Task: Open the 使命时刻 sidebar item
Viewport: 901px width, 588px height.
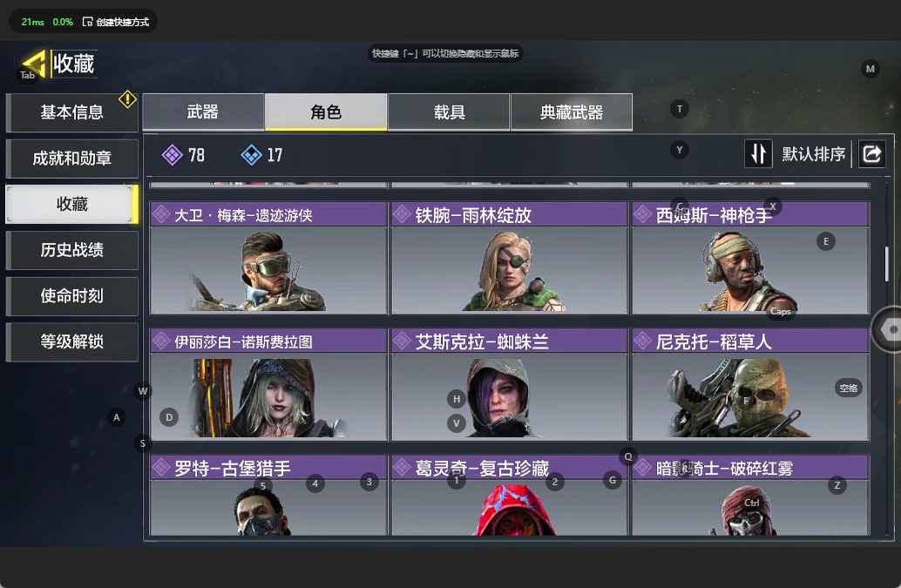Action: pyautogui.click(x=71, y=295)
